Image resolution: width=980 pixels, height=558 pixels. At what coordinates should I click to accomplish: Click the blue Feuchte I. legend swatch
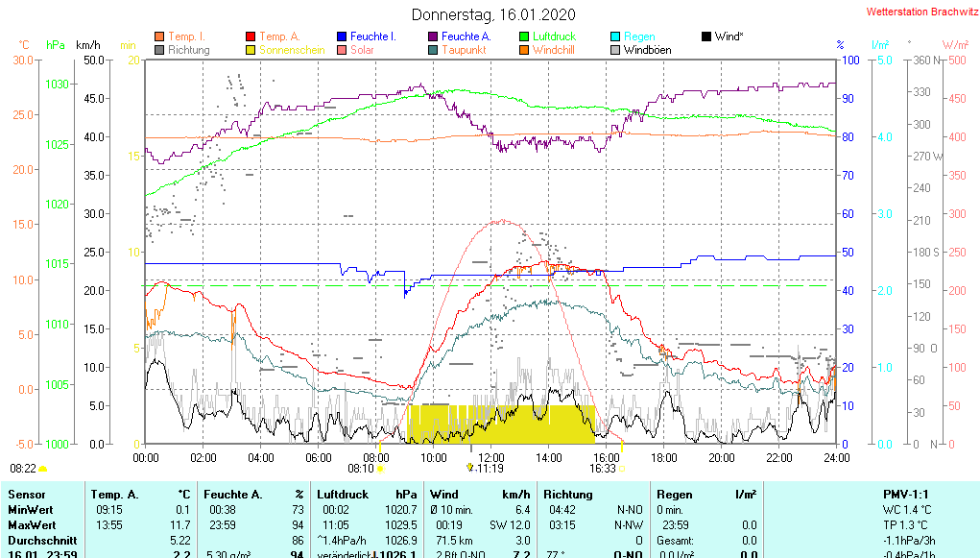(x=343, y=36)
